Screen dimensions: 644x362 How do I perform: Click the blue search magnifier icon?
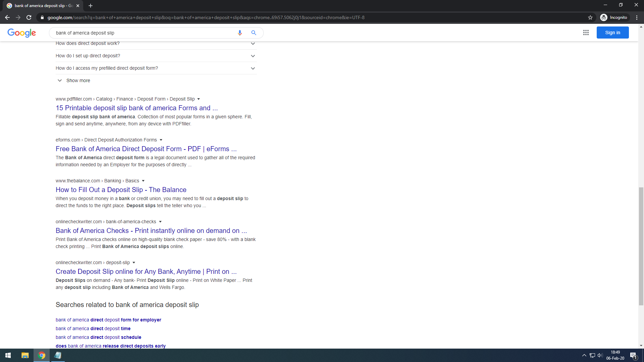(x=254, y=33)
